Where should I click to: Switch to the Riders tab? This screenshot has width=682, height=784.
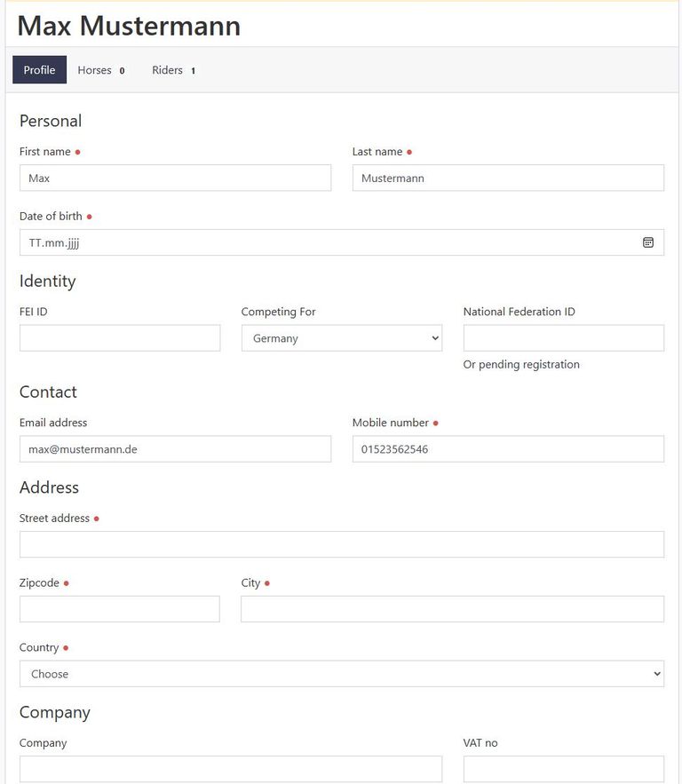tap(174, 70)
